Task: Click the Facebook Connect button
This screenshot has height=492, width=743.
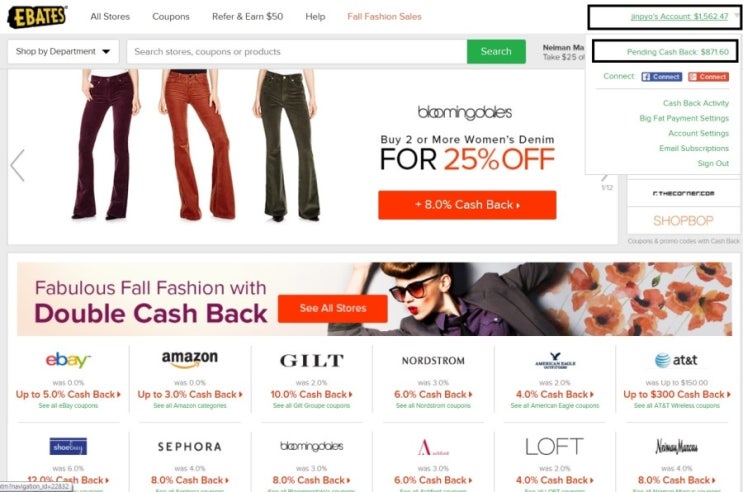Action: [x=661, y=77]
